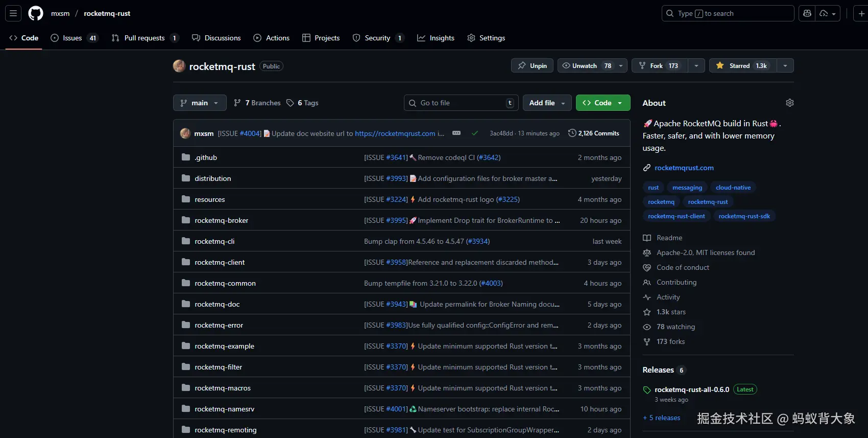Image resolution: width=868 pixels, height=438 pixels.
Task: Open the Copilot icon in header
Action: click(x=807, y=13)
